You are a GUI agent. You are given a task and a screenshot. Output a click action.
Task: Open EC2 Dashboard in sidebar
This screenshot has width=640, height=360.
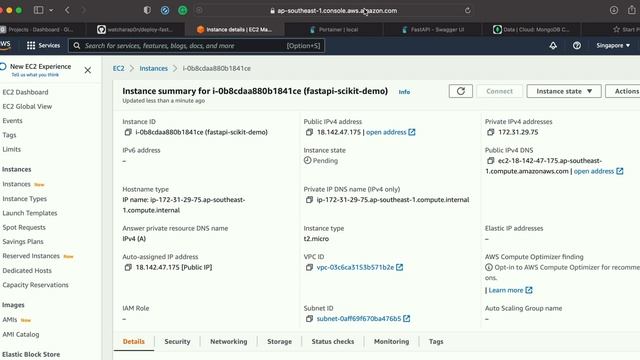[x=25, y=92]
